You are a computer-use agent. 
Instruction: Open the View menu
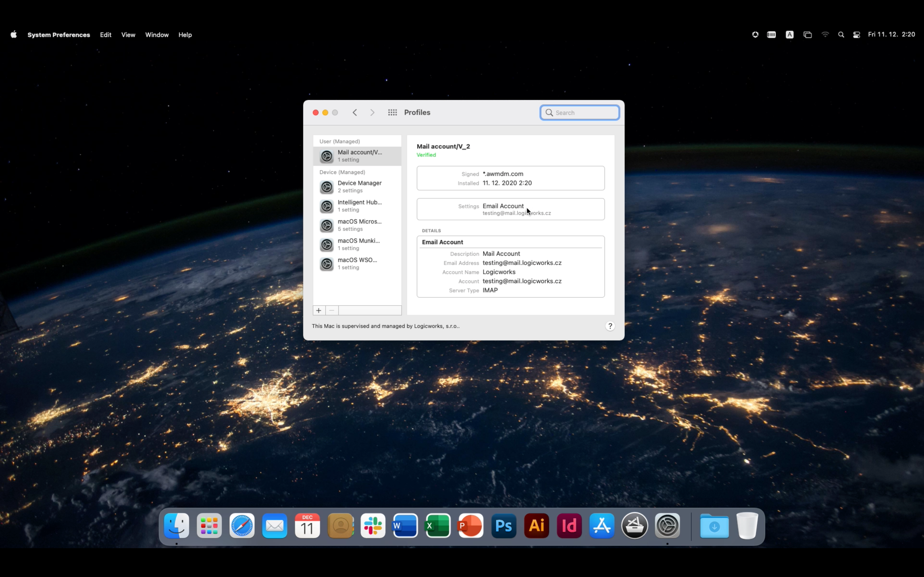pos(128,35)
